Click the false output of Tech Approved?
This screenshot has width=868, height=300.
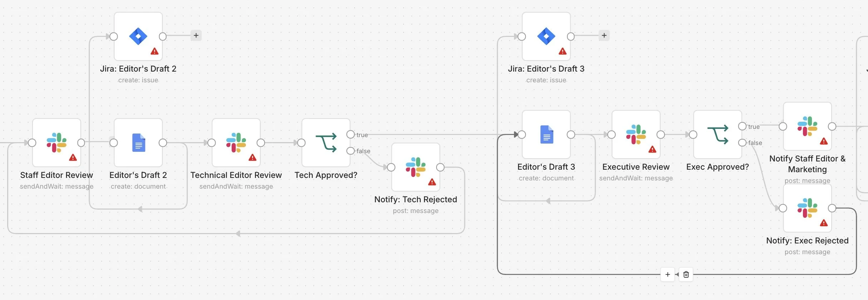350,151
